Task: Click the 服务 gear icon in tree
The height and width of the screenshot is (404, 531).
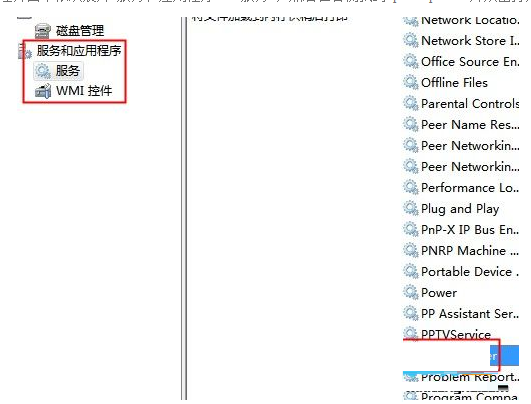Action: (x=43, y=71)
